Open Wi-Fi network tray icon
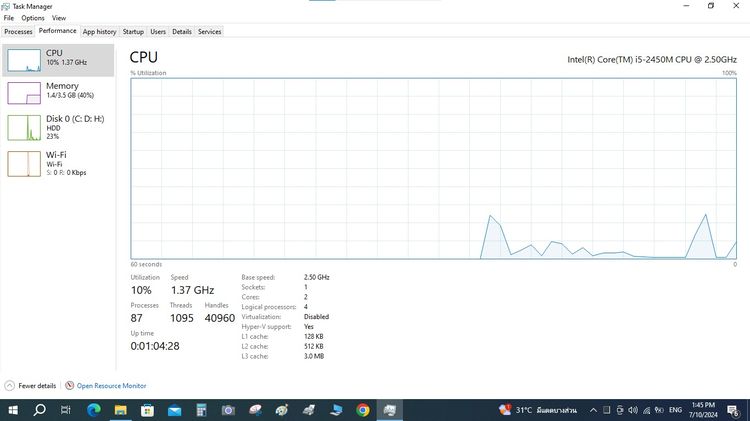 647,410
